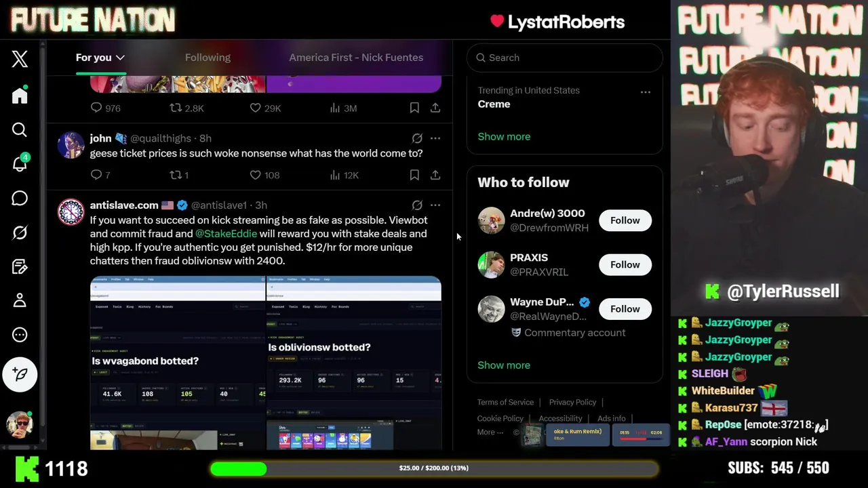Viewport: 868px width, 488px height.
Task: Open More circle icon in sidebar
Action: coord(20,335)
